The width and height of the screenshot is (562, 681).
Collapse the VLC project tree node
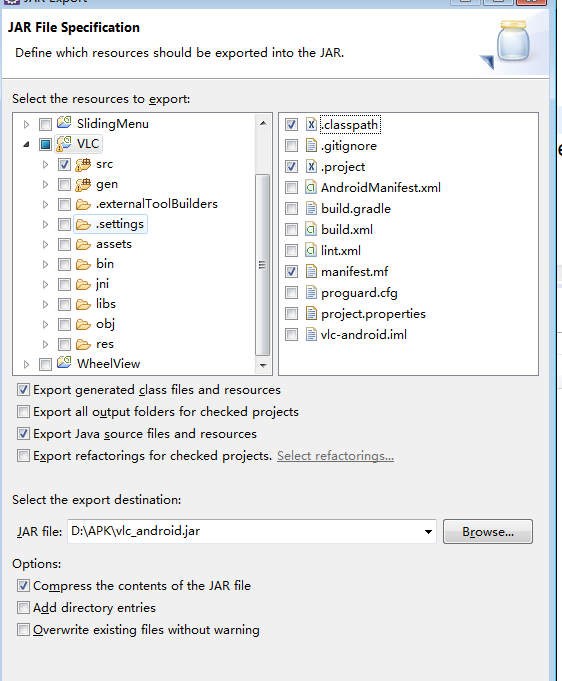coord(26,144)
